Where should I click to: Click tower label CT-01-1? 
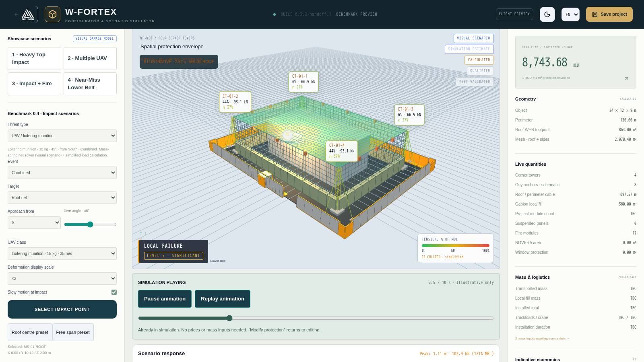click(303, 82)
